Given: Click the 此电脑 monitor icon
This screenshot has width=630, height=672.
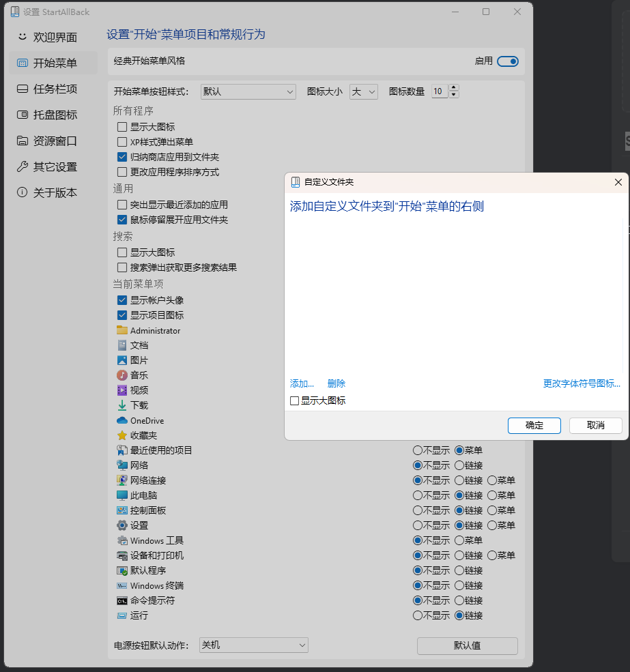Looking at the screenshot, I should (x=122, y=495).
